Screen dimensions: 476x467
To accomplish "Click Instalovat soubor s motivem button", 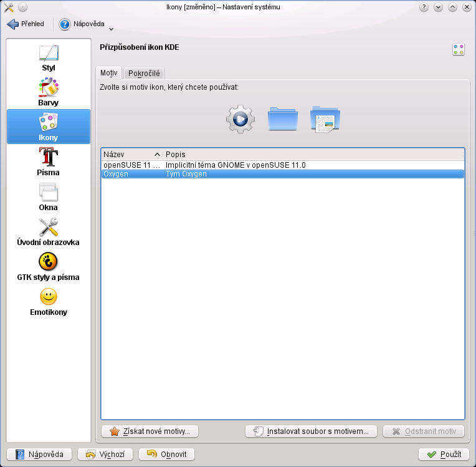I will (x=311, y=431).
